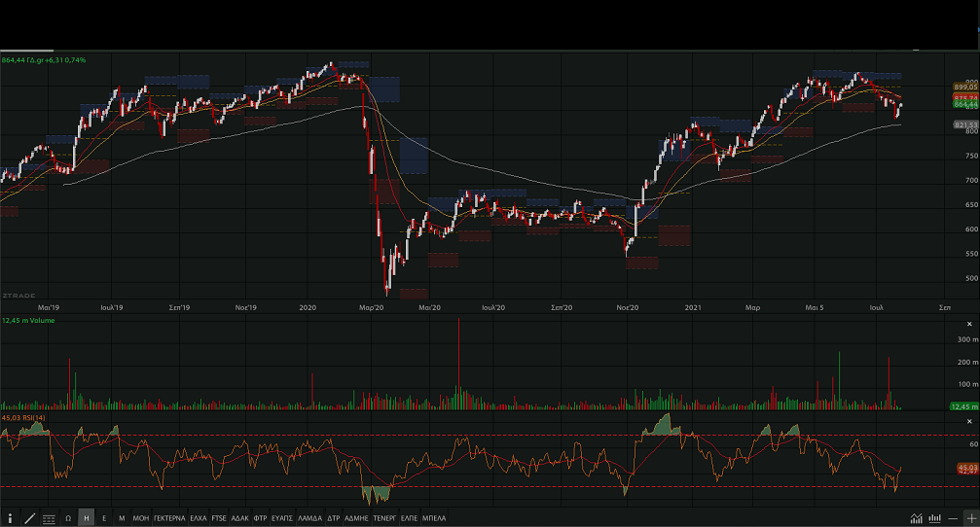Screen dimensions: 980x527
Task: Open the grid/list icon in bottom toolbar
Action: coord(49,518)
